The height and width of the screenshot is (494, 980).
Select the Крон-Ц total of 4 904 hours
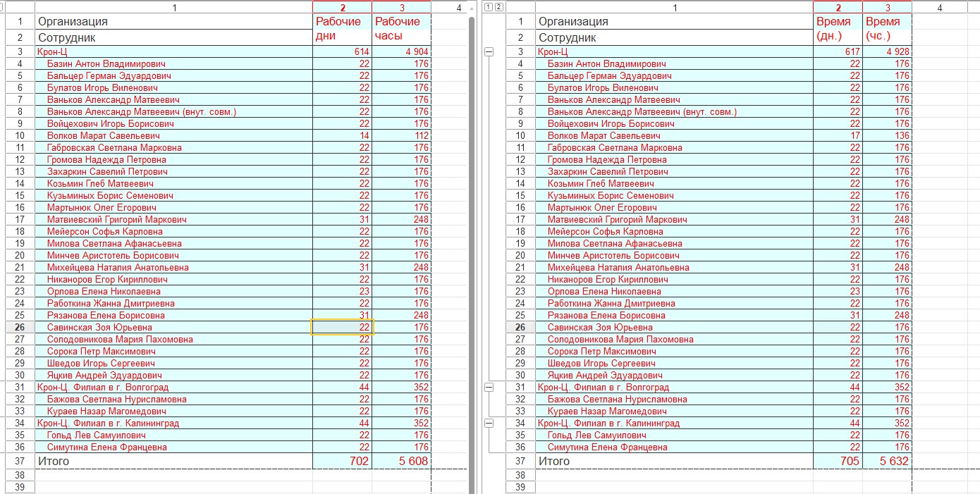401,51
